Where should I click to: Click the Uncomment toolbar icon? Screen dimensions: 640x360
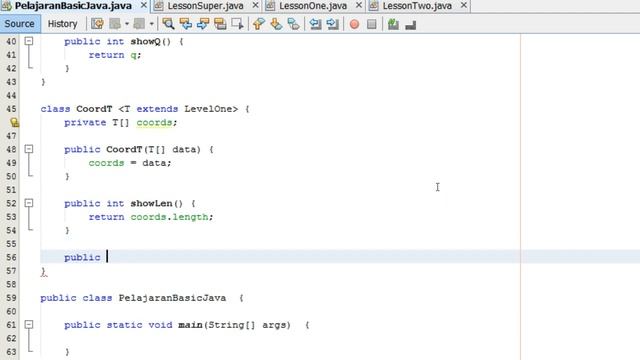point(411,24)
